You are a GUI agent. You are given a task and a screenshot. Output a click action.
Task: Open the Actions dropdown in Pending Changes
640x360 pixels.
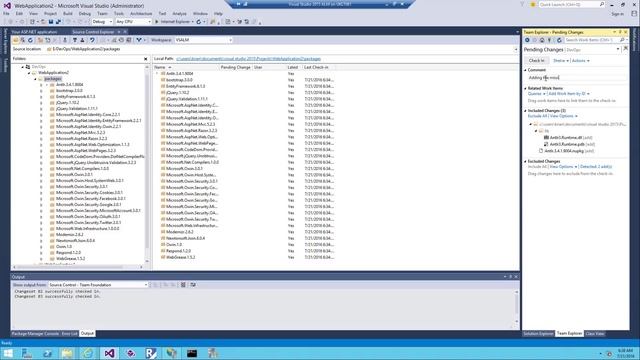[x=580, y=60]
